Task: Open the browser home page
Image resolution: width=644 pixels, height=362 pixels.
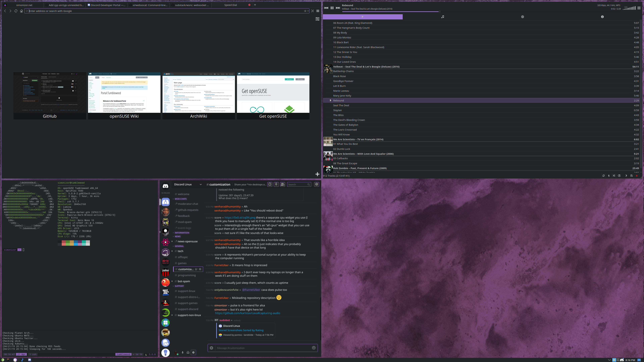Action: 21,11
